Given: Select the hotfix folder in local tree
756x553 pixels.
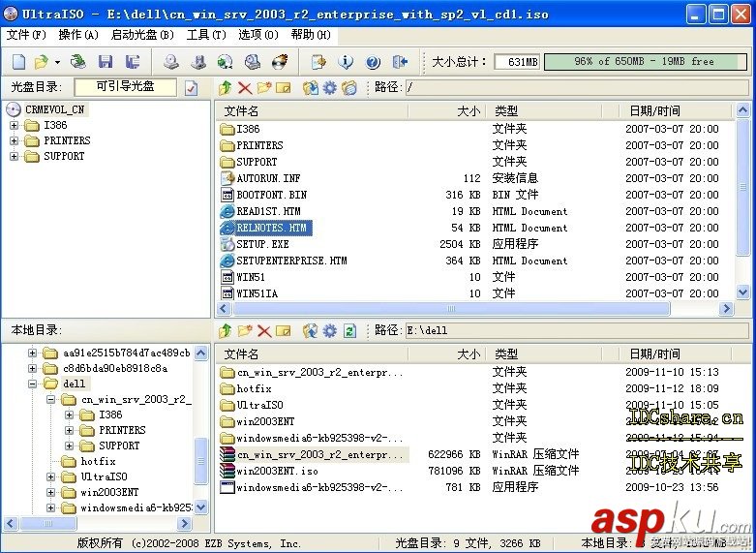Looking at the screenshot, I should click(98, 461).
